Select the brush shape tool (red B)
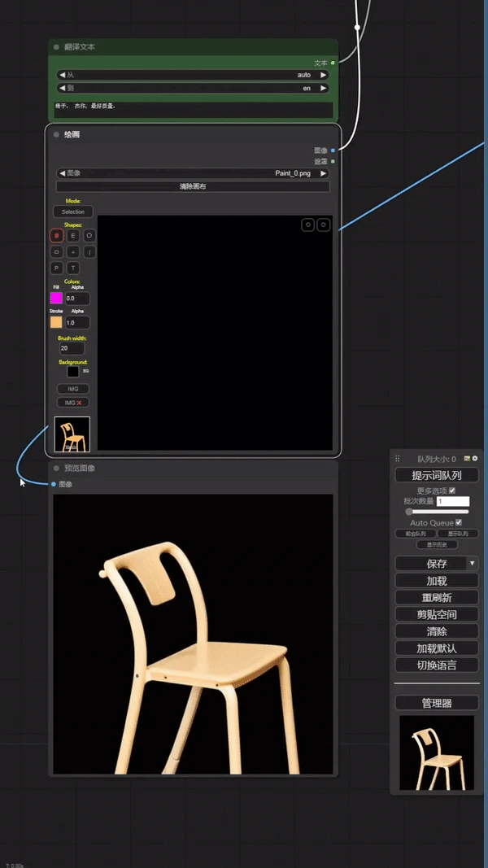 point(56,236)
